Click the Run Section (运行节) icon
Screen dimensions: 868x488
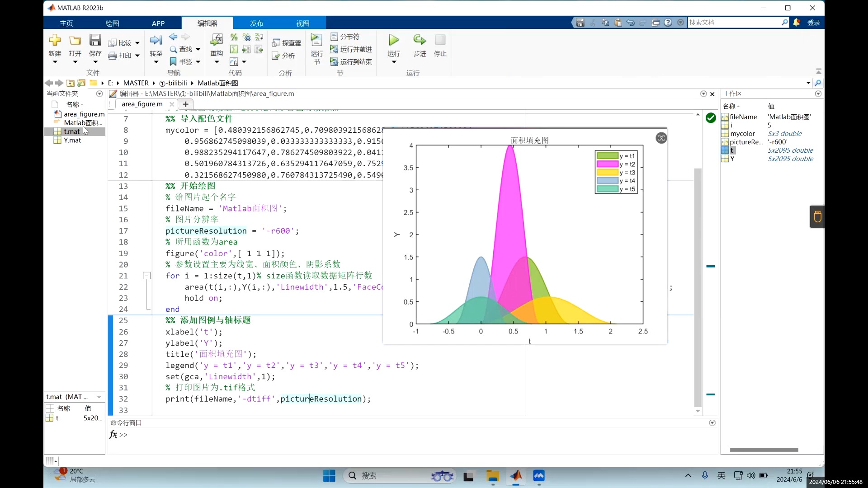pos(316,40)
